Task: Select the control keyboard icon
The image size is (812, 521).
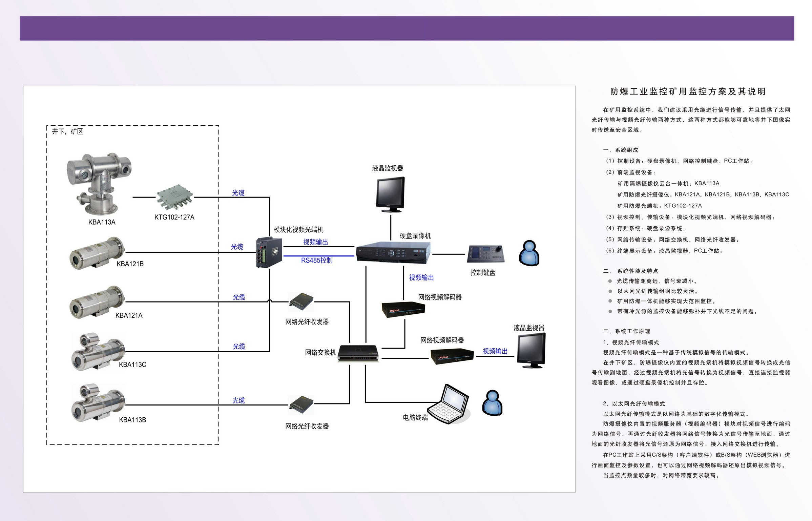Action: coord(485,253)
